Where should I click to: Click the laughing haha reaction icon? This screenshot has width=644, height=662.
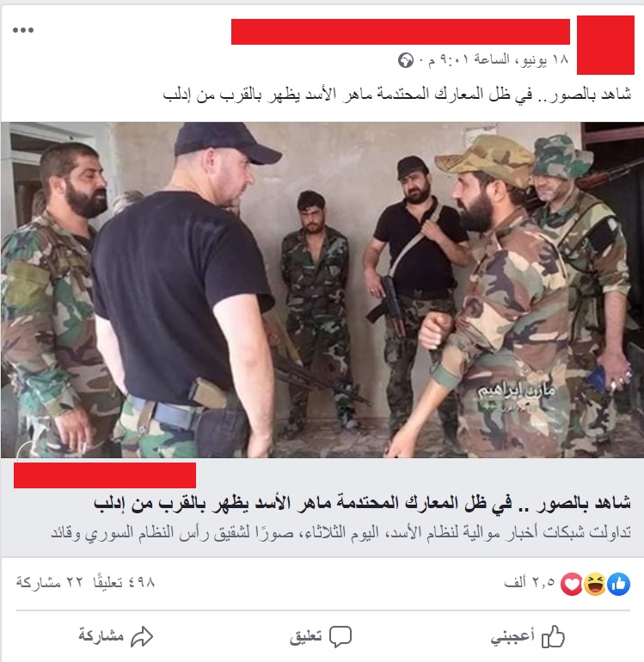tap(595, 585)
